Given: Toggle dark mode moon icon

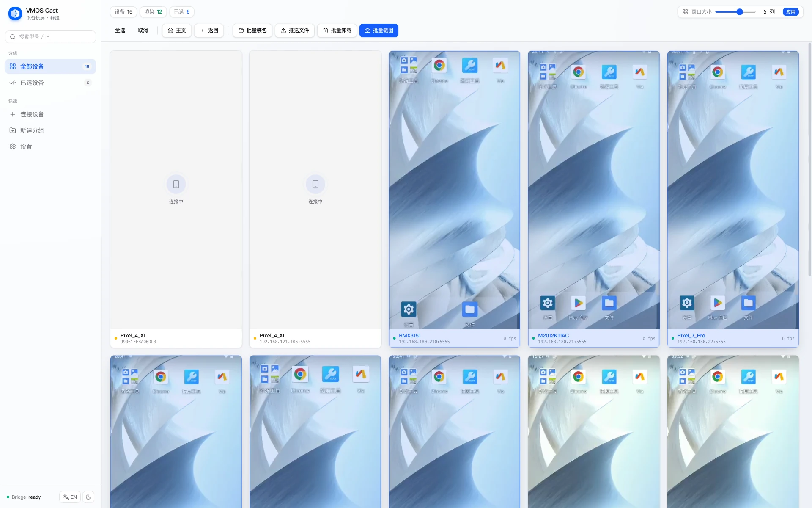Looking at the screenshot, I should [88, 497].
